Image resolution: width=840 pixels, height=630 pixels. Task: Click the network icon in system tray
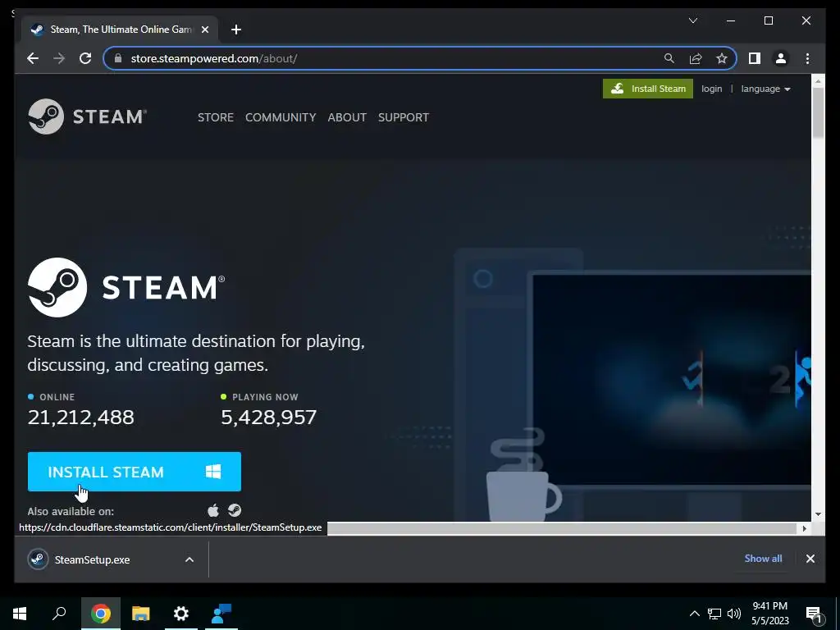pyautogui.click(x=714, y=614)
